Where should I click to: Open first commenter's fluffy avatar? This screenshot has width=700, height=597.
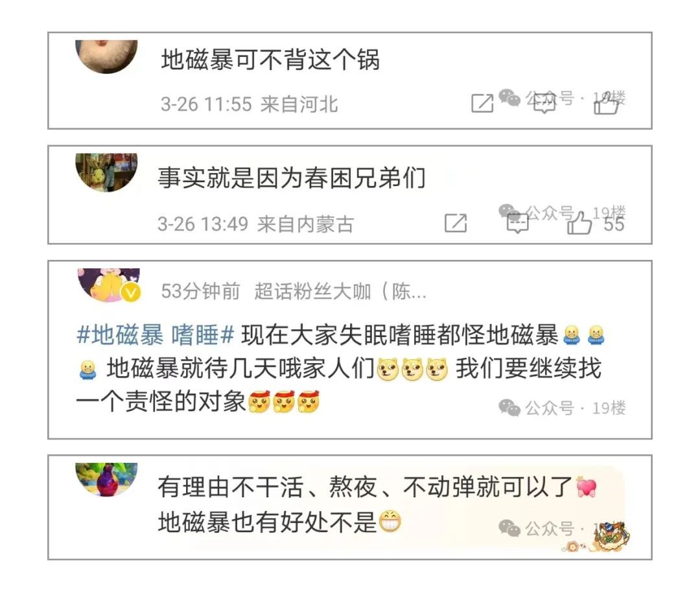click(x=106, y=56)
